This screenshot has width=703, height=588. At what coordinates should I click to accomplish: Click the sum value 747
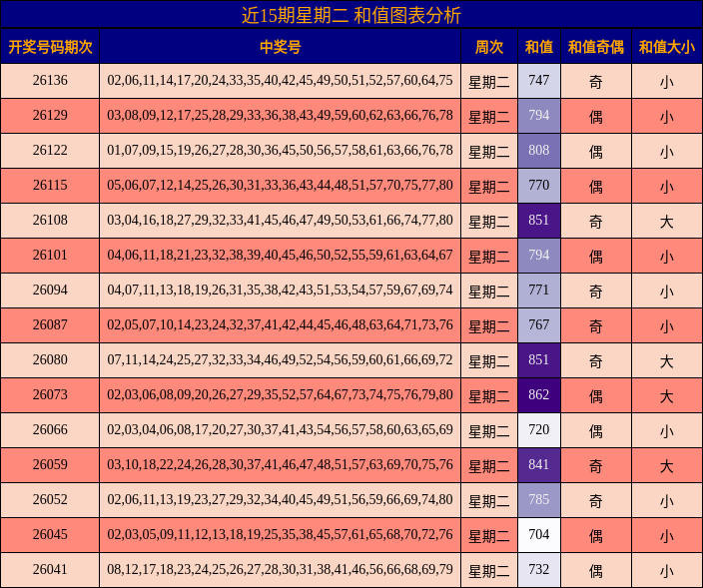[x=539, y=80]
